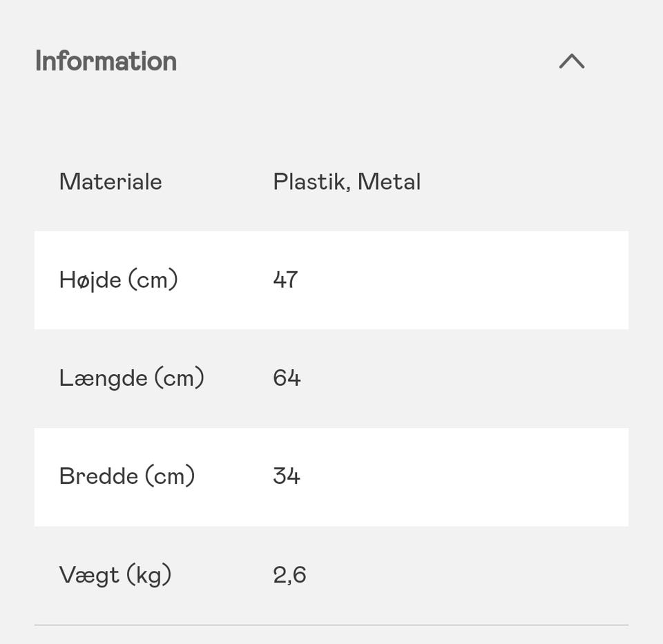Screen dimensions: 663x644
Task: Select the Materiale row label
Action: [110, 182]
